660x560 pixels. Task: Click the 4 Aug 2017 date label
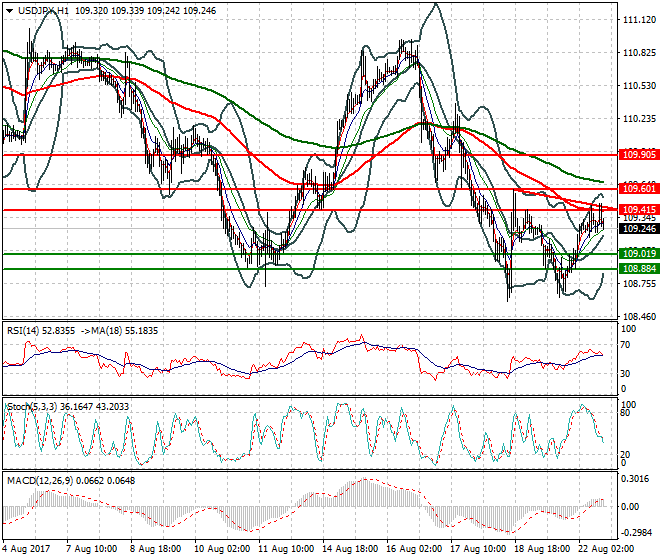tap(26, 549)
